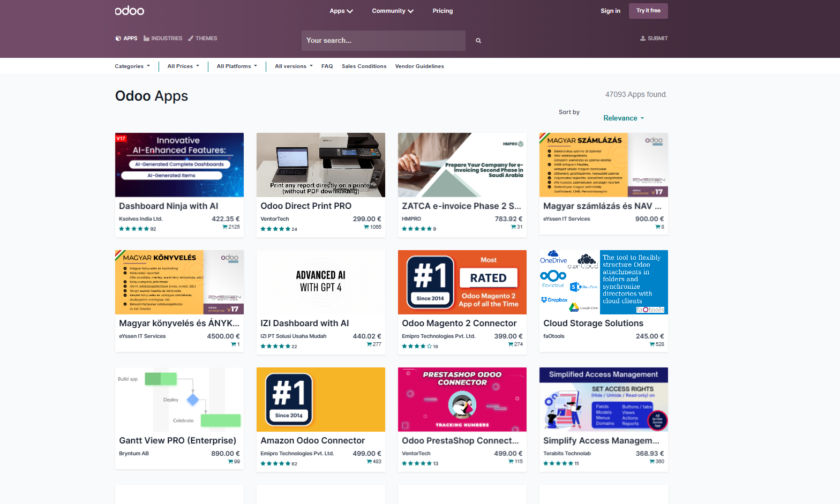Image resolution: width=840 pixels, height=504 pixels.
Task: Open the All Prices filter dropdown
Action: tap(183, 66)
